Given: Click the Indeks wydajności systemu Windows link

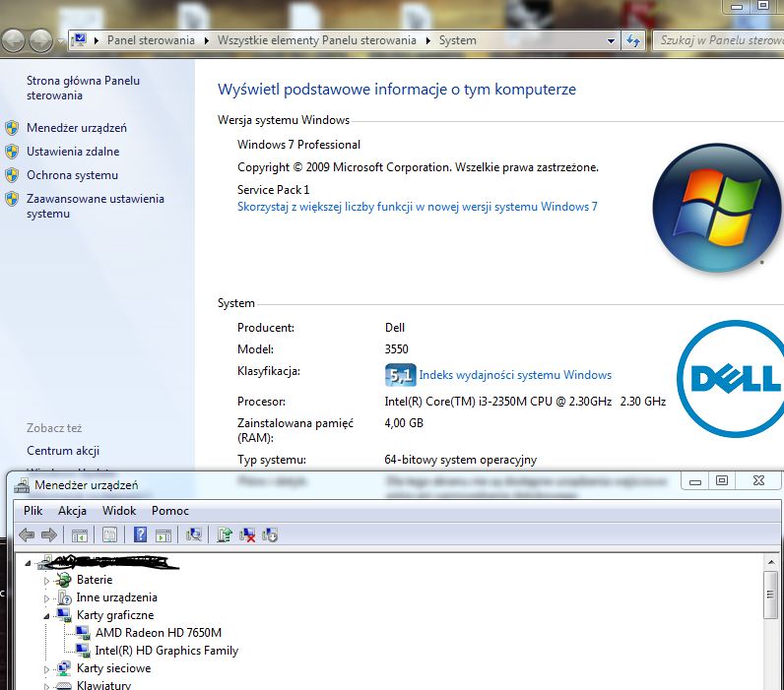Looking at the screenshot, I should (x=515, y=375).
